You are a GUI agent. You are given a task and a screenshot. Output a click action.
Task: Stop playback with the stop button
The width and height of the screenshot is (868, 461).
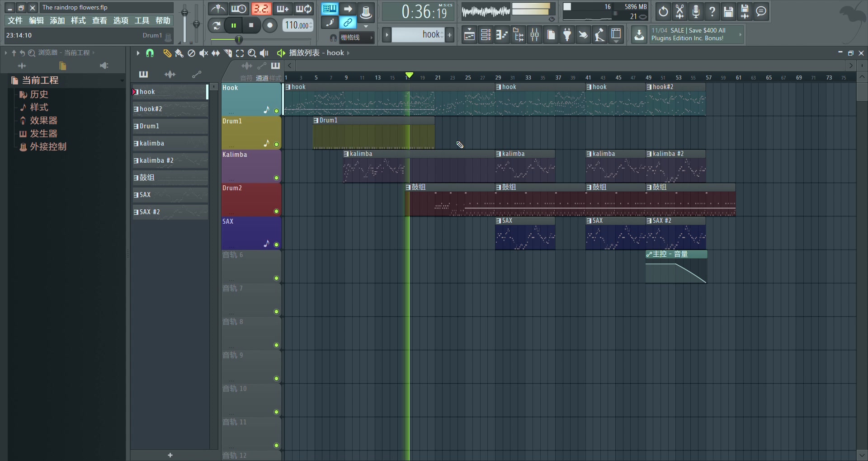pos(251,25)
